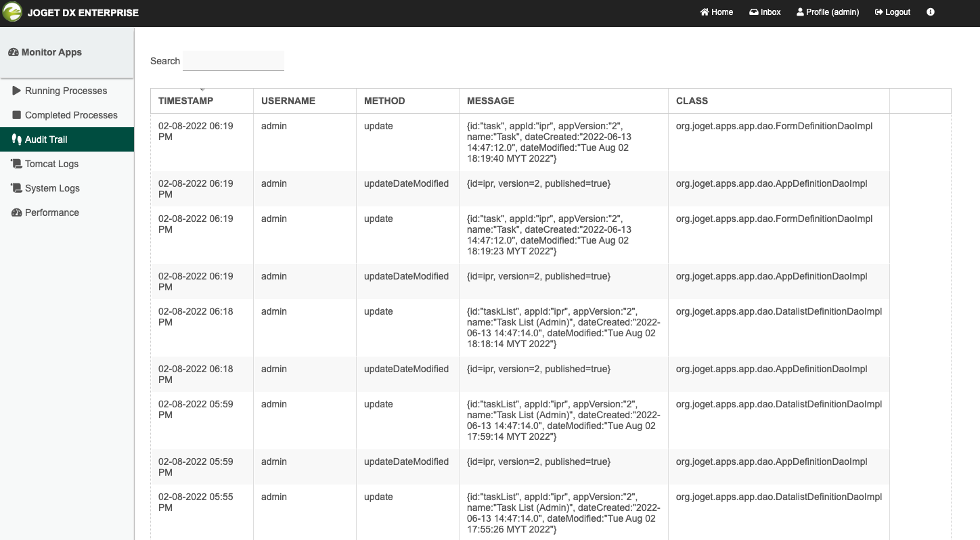Click the Running Processes play icon
Viewport: 980px width, 540px height.
pyautogui.click(x=17, y=91)
